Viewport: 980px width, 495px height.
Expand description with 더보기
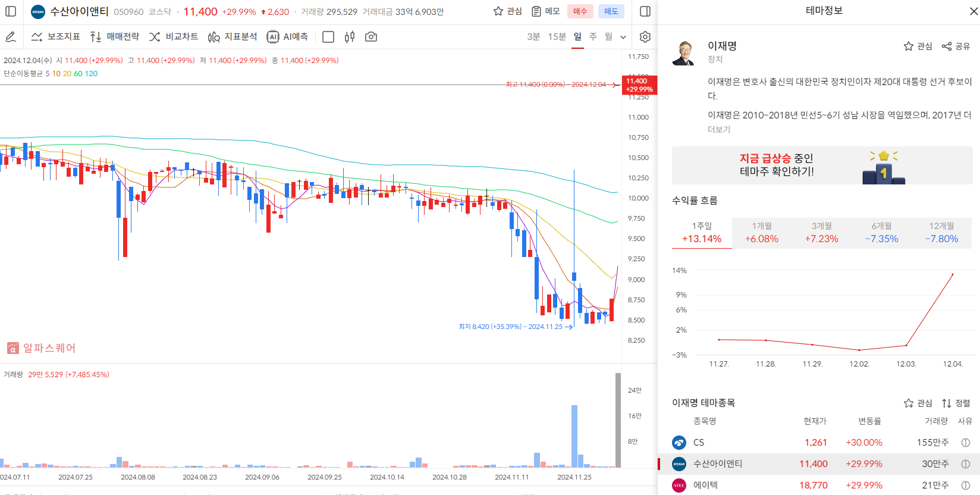(719, 129)
